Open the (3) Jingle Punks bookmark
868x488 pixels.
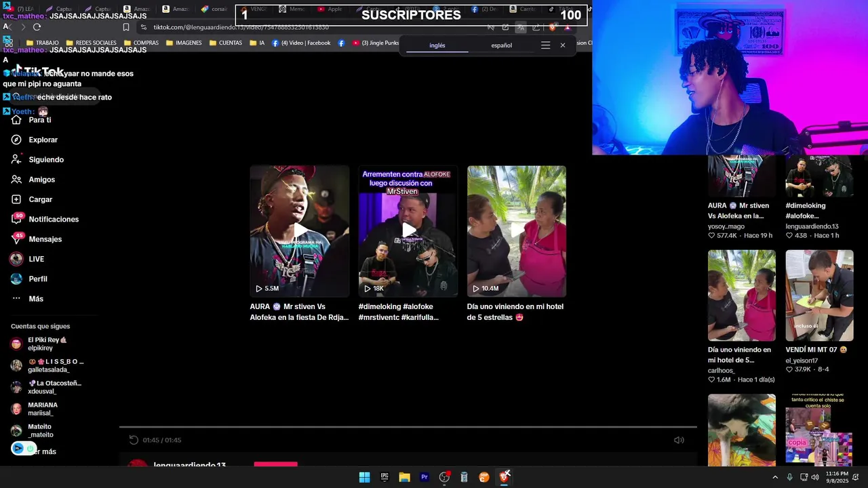pyautogui.click(x=376, y=43)
